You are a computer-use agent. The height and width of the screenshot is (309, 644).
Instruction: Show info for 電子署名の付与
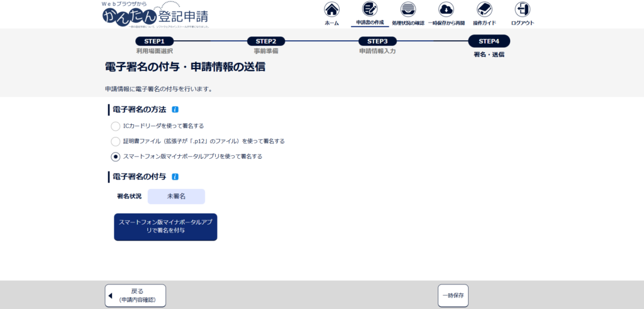175,177
